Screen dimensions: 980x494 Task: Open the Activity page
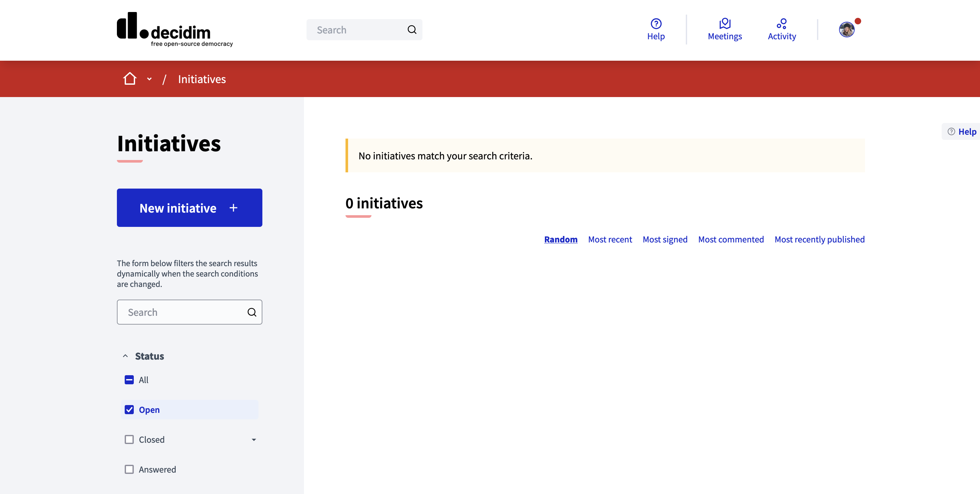point(782,30)
